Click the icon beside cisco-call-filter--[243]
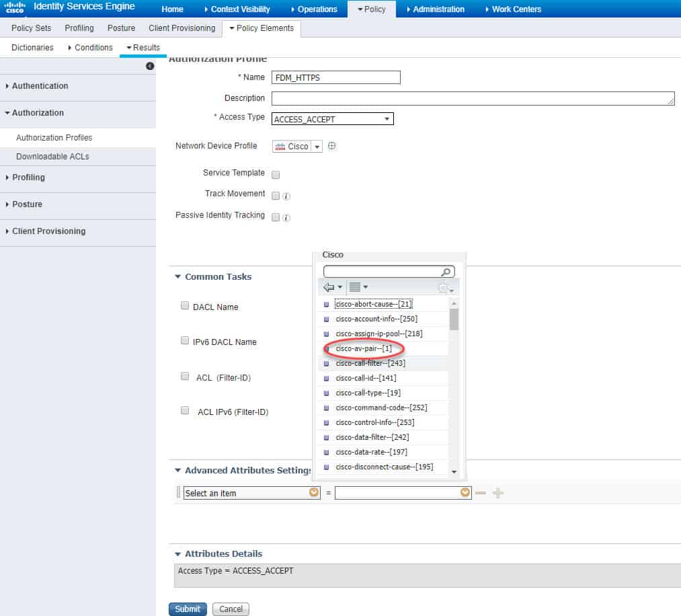This screenshot has width=681, height=616. (326, 364)
